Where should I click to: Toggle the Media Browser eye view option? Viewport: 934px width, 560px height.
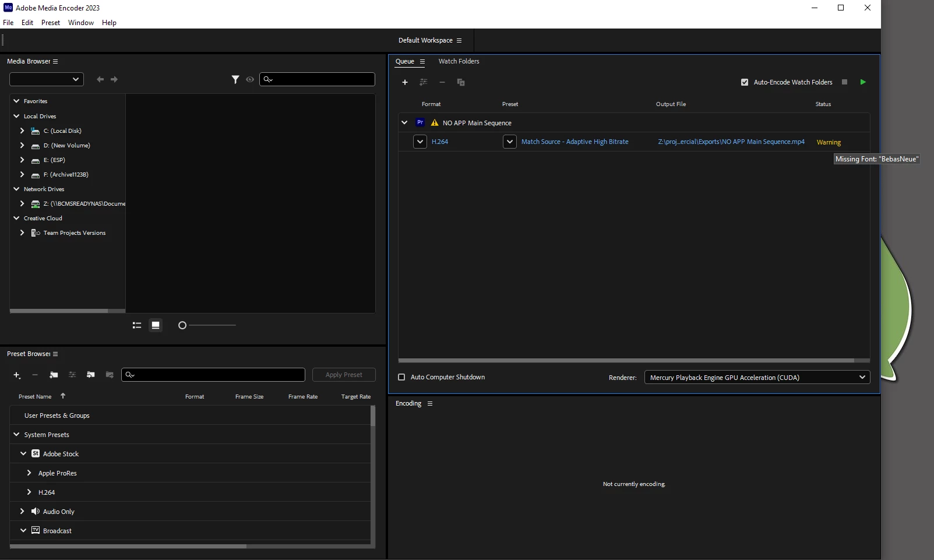coord(250,79)
